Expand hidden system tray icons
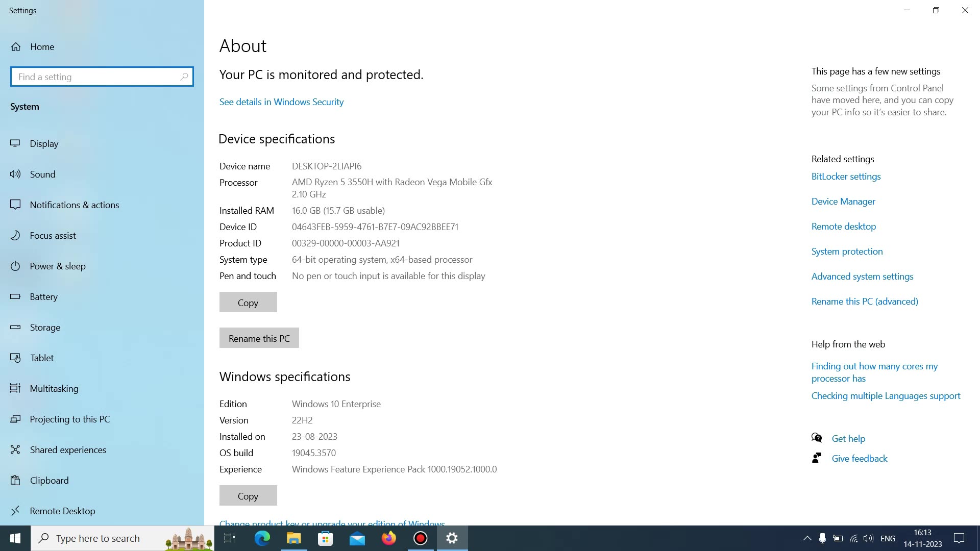 click(807, 538)
